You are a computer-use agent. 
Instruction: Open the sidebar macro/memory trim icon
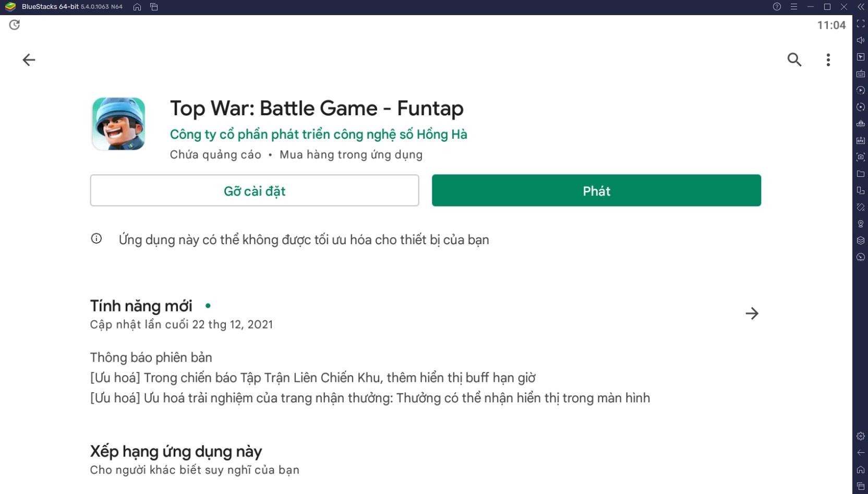click(x=861, y=124)
